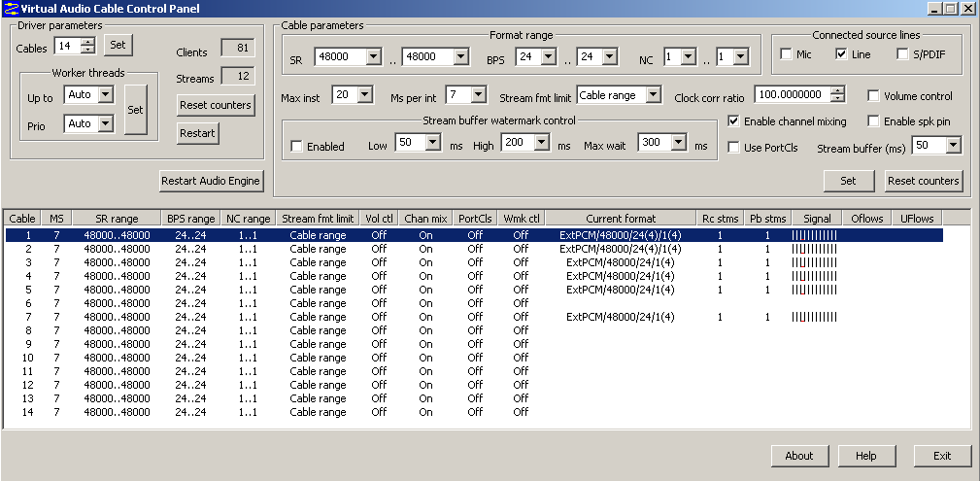
Task: Open the minimum BPS 24 dropdown
Action: (548, 57)
